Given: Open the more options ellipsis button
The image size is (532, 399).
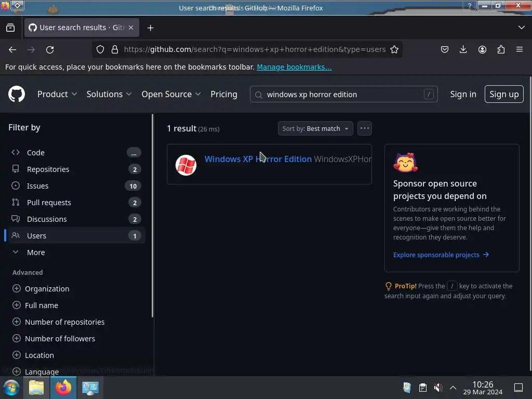Looking at the screenshot, I should 365,128.
